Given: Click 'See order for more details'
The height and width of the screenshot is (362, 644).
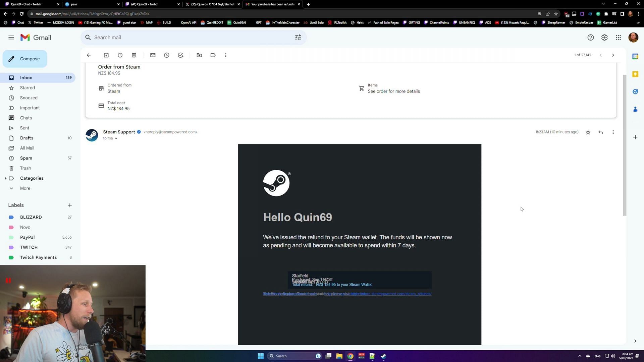Looking at the screenshot, I should (393, 92).
